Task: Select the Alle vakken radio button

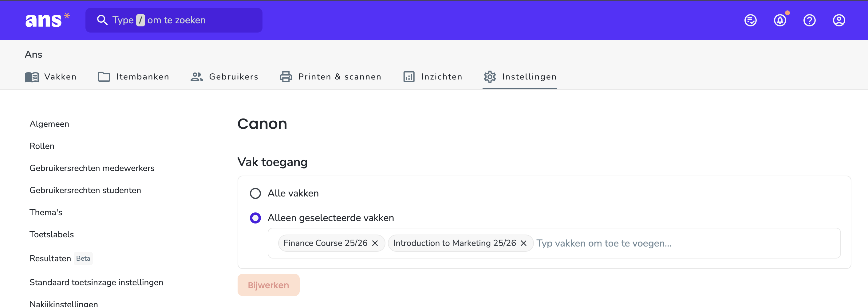Action: pyautogui.click(x=255, y=193)
